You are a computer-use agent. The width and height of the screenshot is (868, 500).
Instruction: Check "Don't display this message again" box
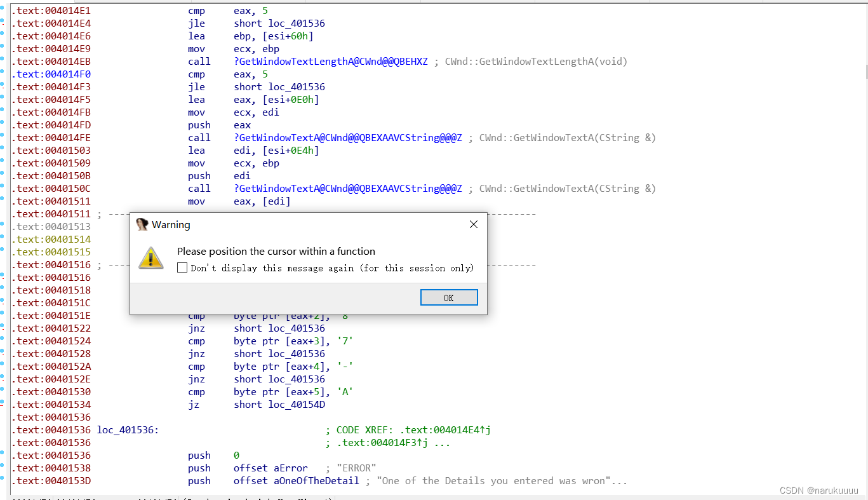(182, 268)
